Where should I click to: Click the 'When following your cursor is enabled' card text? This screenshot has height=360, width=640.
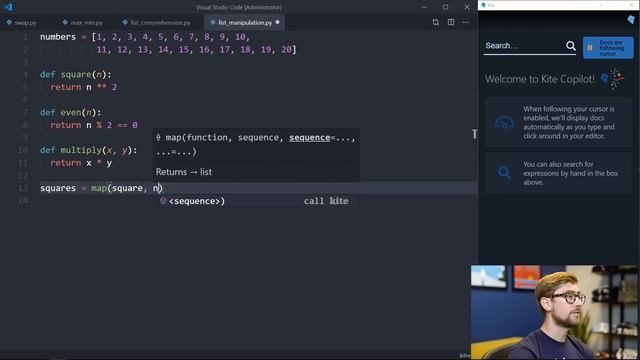tap(569, 122)
